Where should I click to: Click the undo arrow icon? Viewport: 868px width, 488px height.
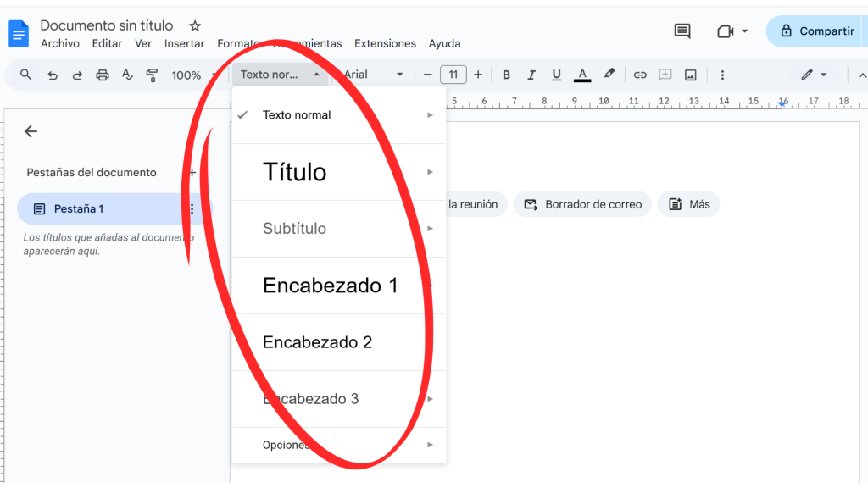point(53,75)
